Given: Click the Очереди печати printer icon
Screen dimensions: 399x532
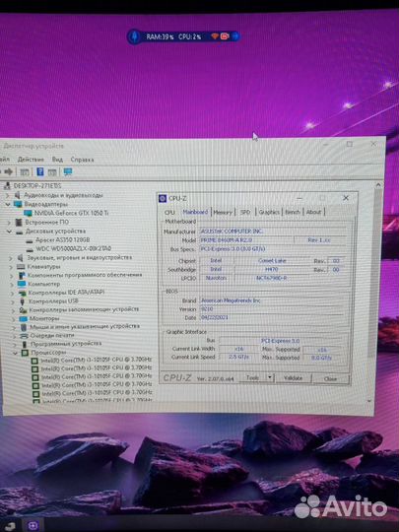Looking at the screenshot, I should point(24,336).
